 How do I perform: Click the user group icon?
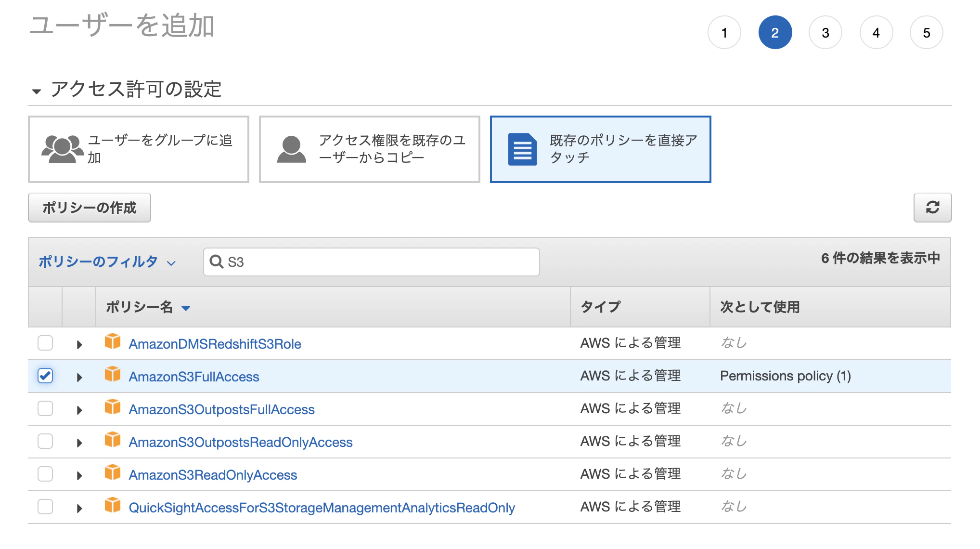[63, 149]
